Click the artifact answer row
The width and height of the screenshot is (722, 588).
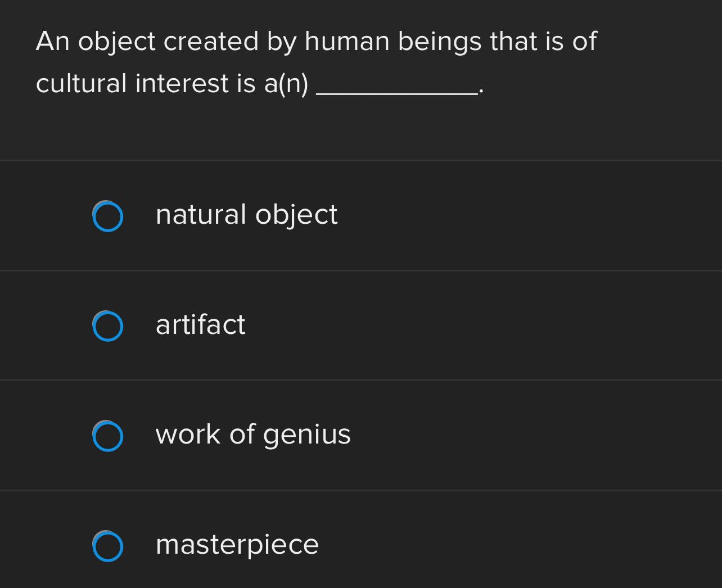pyautogui.click(x=360, y=324)
